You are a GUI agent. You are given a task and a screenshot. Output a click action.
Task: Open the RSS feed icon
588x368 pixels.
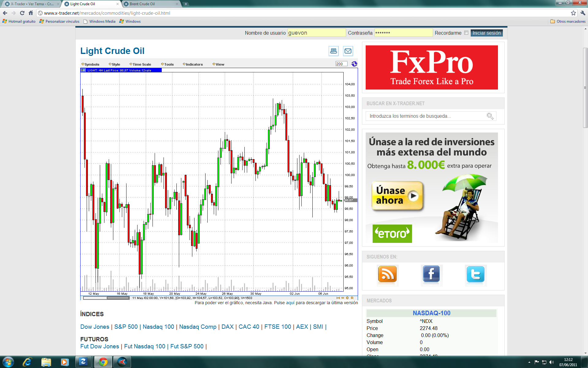click(x=387, y=274)
